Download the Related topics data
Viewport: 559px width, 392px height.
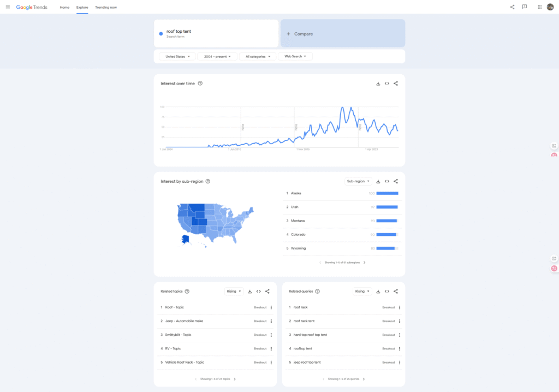point(249,292)
